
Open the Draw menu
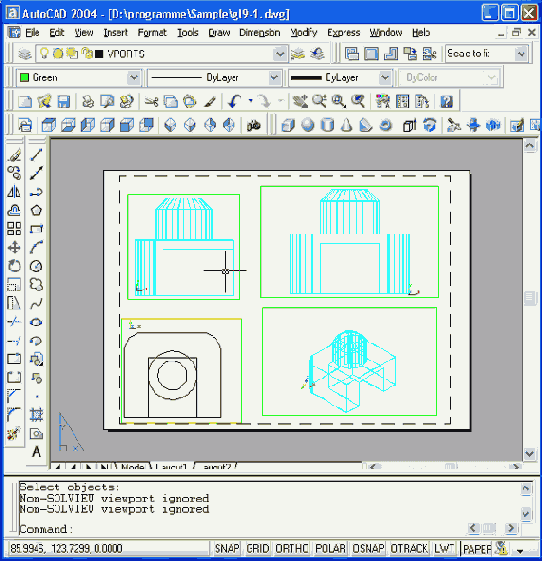coord(219,33)
